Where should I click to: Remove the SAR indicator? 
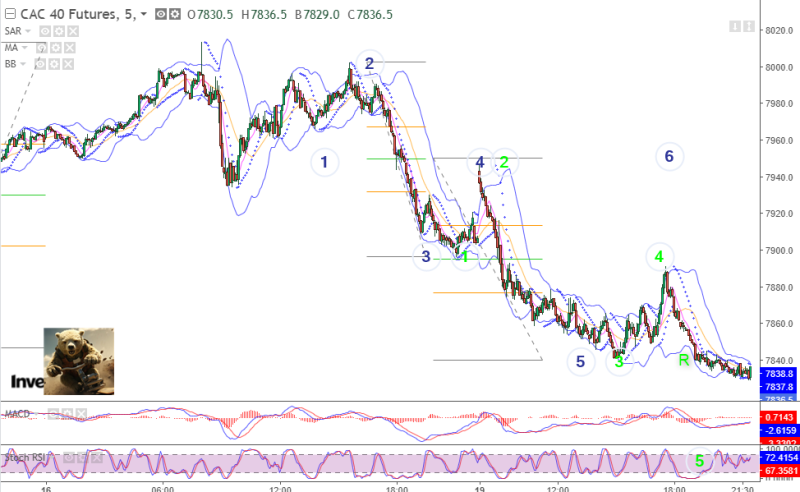click(73, 31)
